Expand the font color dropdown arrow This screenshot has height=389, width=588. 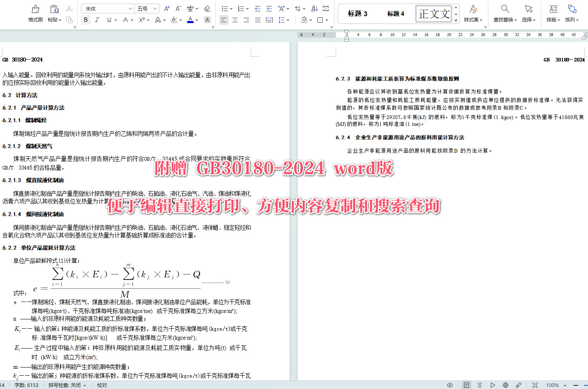coord(197,19)
